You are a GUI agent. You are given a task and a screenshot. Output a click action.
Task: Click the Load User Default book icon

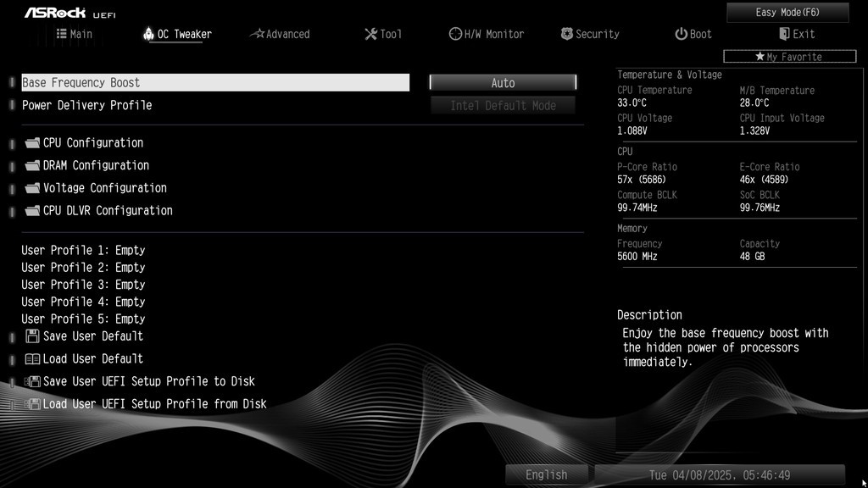[32, 359]
